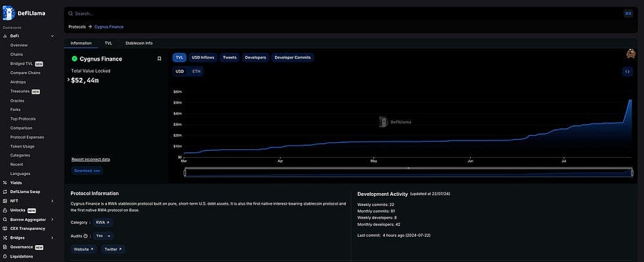644x262 pixels.
Task: Switch chart denomination to ETH
Action: coord(196,71)
